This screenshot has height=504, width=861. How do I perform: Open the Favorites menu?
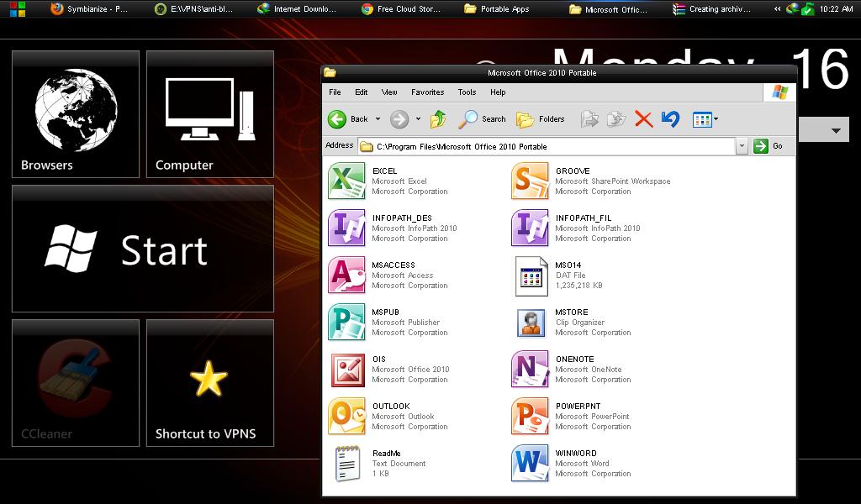[x=428, y=92]
